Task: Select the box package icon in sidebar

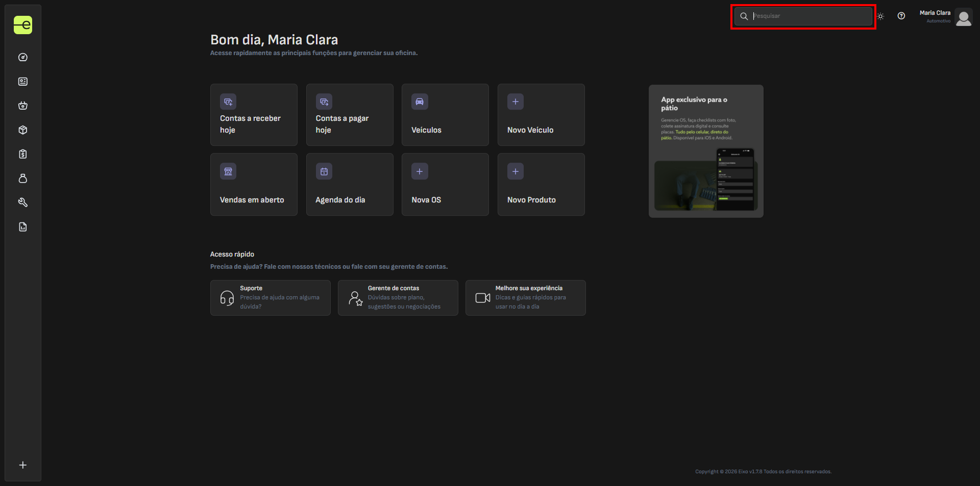Action: click(x=23, y=130)
